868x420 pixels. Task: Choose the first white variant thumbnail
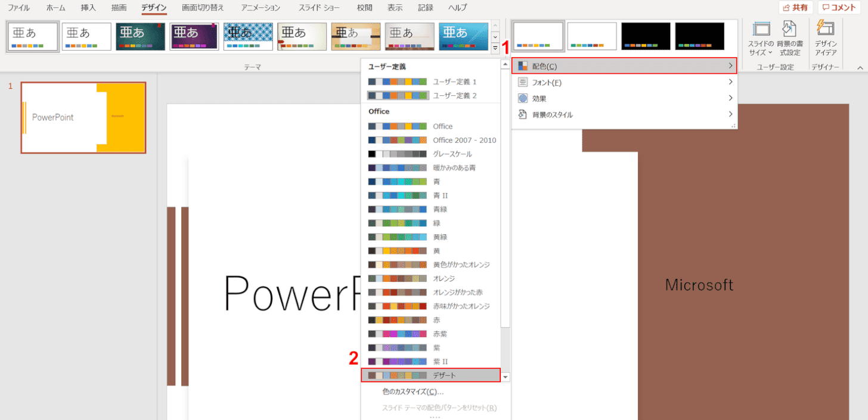[x=538, y=36]
